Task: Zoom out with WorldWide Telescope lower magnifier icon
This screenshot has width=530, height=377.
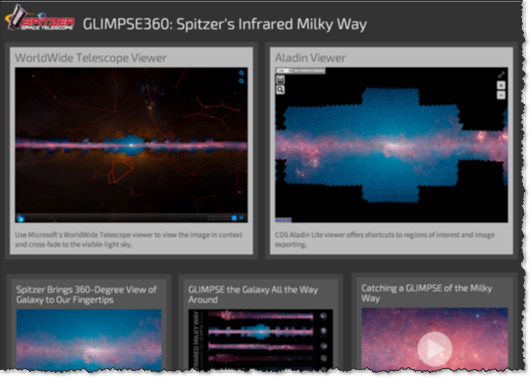Action: 241,81
